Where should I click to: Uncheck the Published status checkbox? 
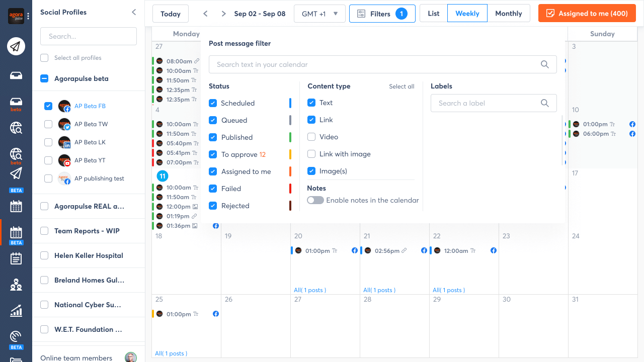point(213,137)
